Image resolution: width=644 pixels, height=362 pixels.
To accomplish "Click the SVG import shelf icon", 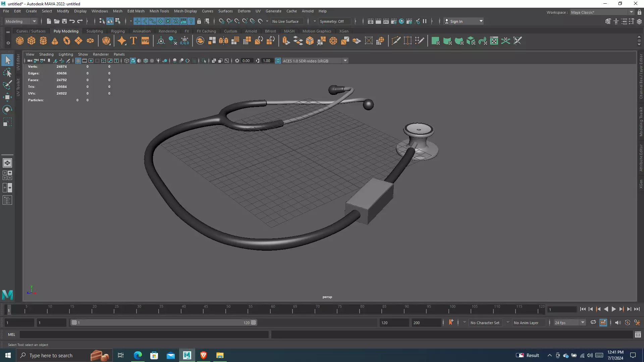I will [x=145, y=41].
